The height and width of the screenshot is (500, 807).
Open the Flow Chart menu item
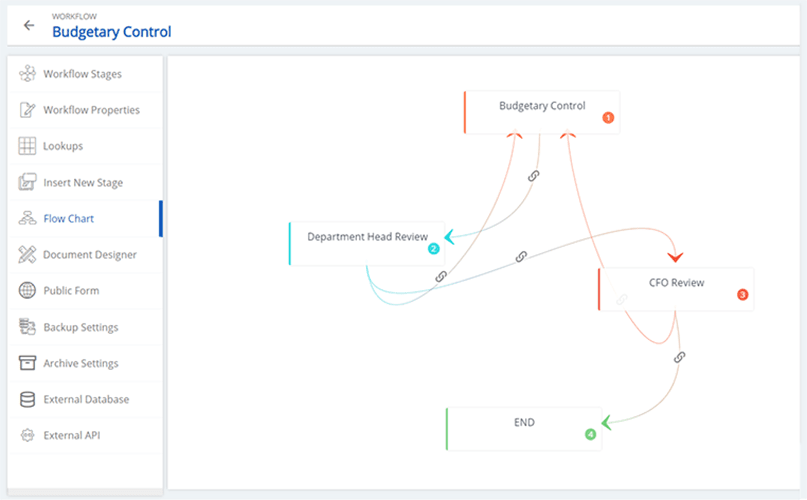pyautogui.click(x=69, y=218)
